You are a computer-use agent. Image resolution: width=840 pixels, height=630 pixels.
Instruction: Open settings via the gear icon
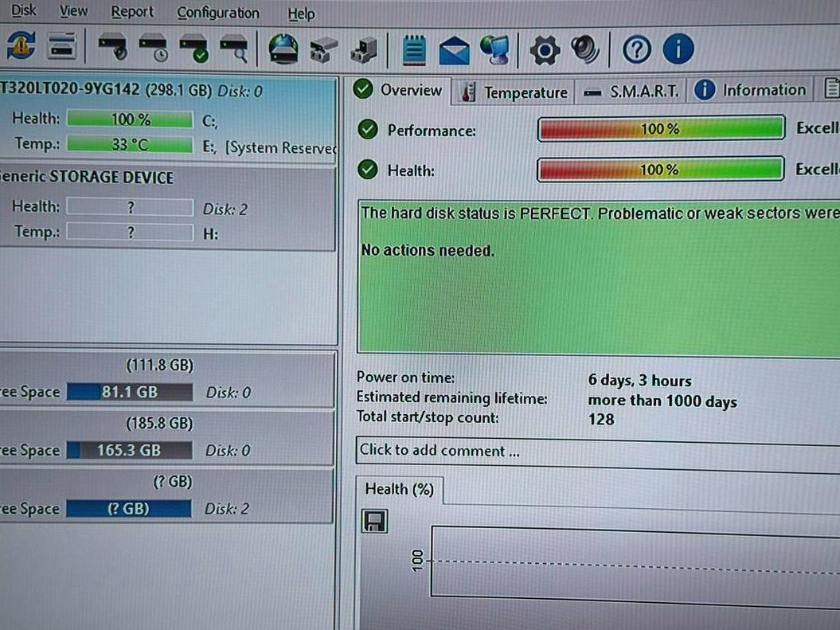pos(545,50)
